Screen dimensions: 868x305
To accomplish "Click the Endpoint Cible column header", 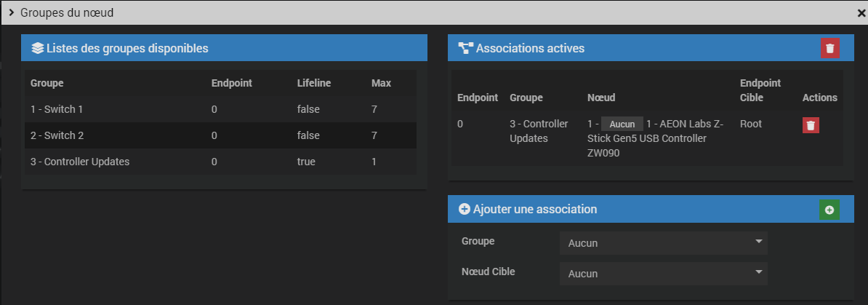I will [760, 90].
